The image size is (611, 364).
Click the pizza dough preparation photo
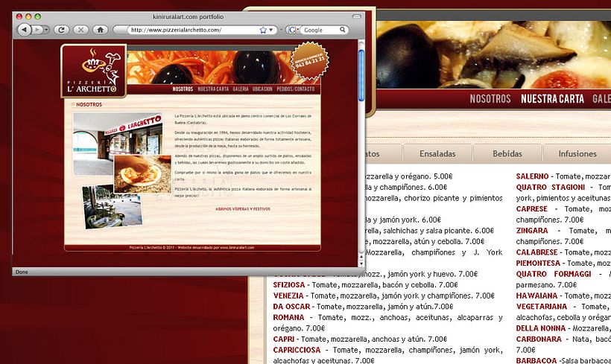142,174
